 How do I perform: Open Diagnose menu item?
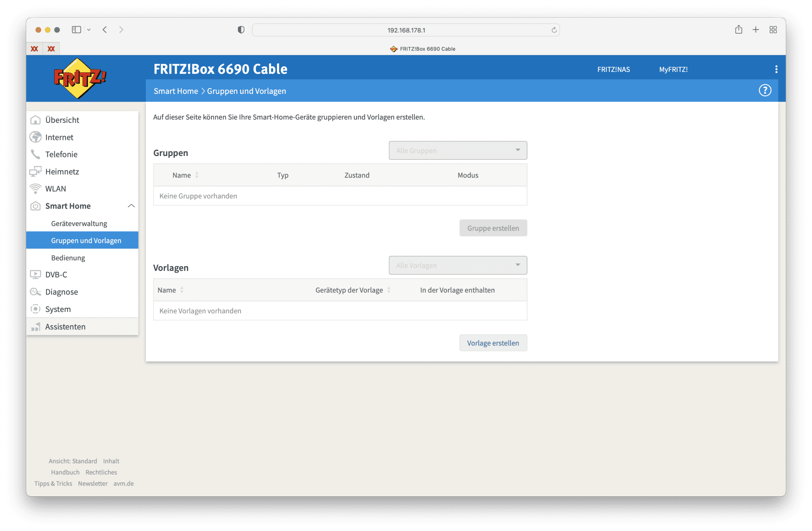pyautogui.click(x=82, y=292)
